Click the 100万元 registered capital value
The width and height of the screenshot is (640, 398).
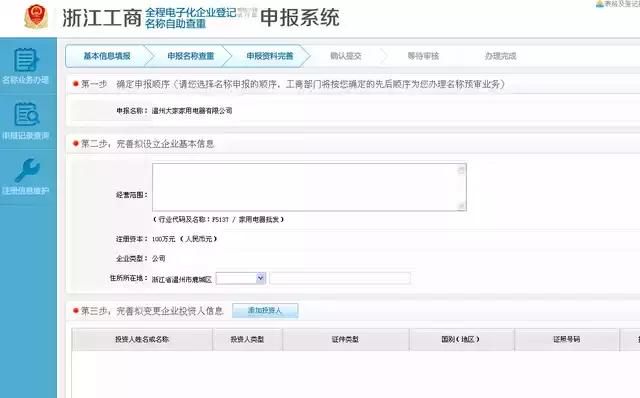[x=163, y=239]
